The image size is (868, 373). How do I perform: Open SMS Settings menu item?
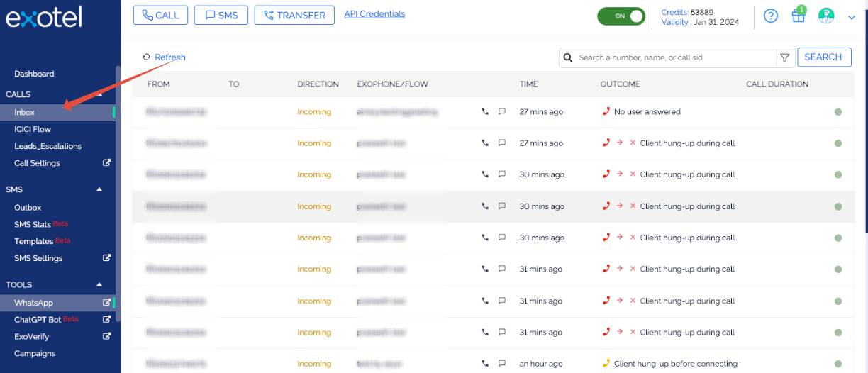(x=38, y=258)
